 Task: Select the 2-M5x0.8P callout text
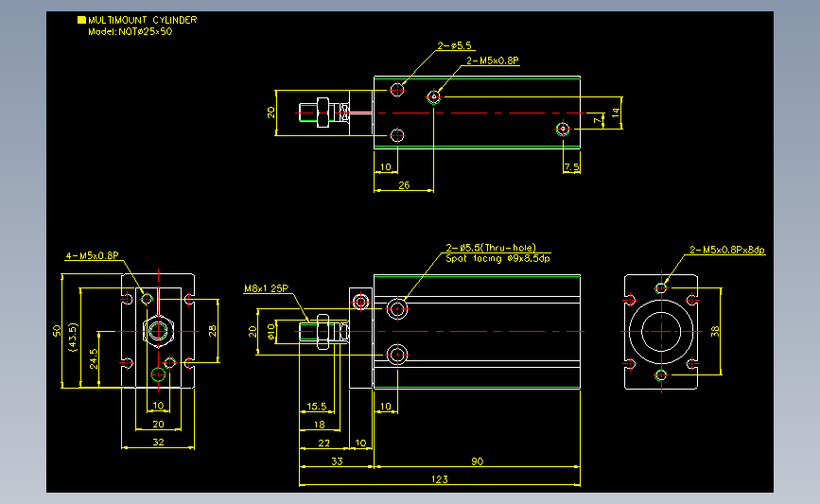[493, 61]
